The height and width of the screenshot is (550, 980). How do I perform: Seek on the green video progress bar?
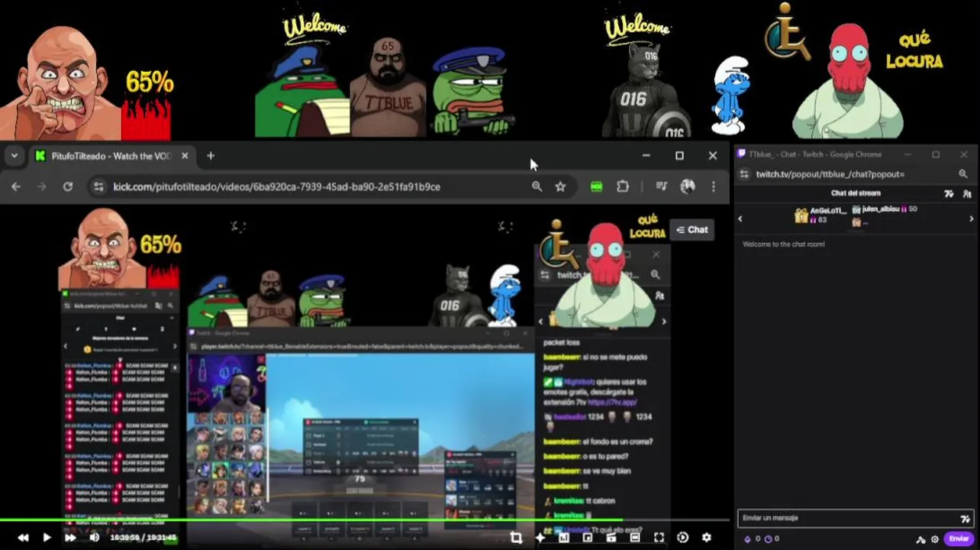click(x=365, y=521)
